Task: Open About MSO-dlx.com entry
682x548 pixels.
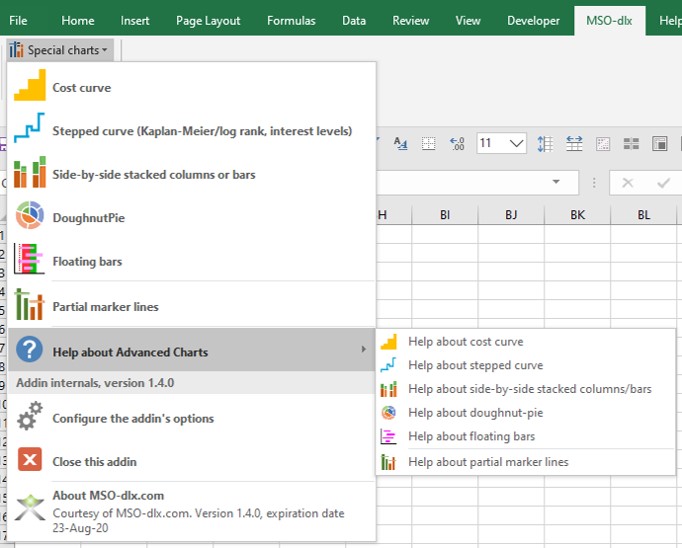Action: (x=191, y=510)
